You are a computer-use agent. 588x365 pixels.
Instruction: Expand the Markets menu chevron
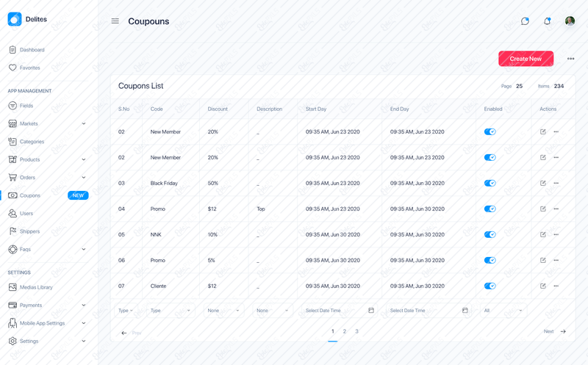[x=84, y=123]
